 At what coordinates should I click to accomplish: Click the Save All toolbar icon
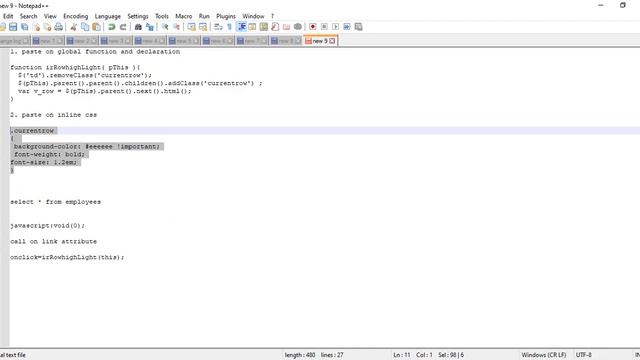(x=24, y=27)
